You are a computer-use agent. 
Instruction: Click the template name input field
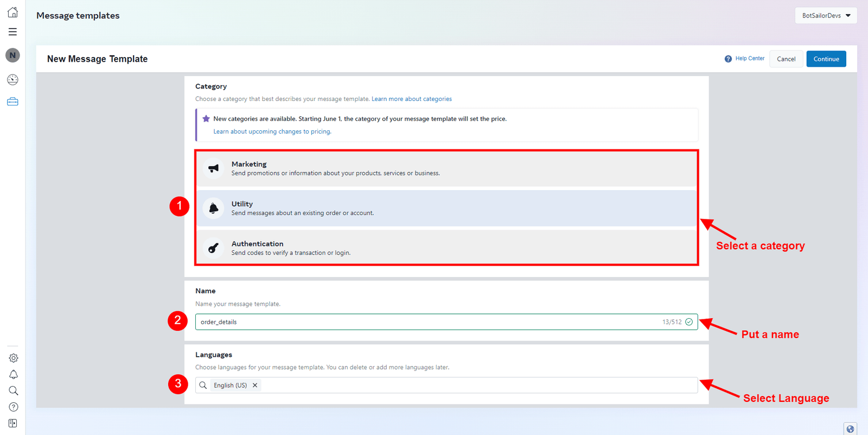(423, 322)
